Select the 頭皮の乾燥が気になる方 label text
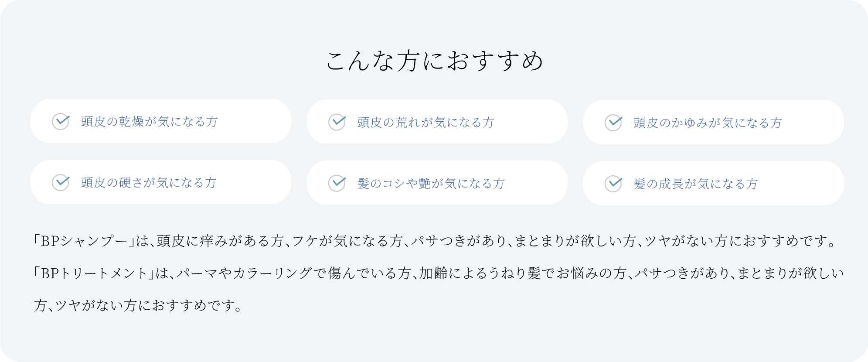The image size is (868, 362). tap(150, 122)
